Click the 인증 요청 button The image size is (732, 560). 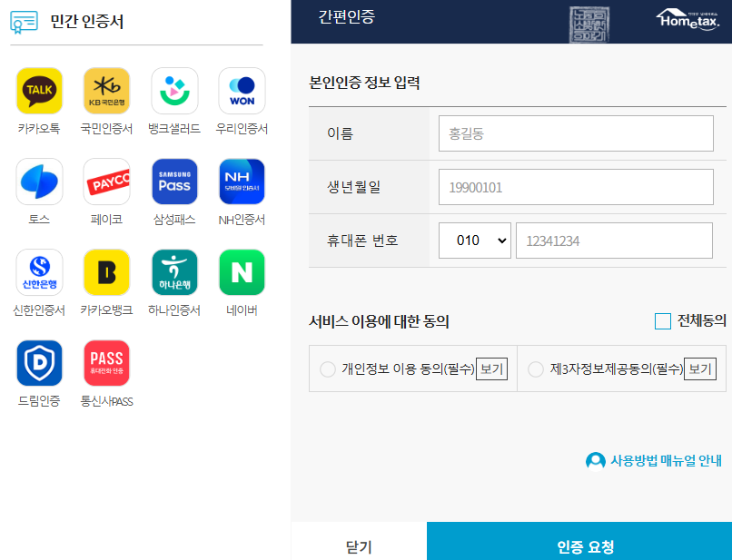click(579, 541)
